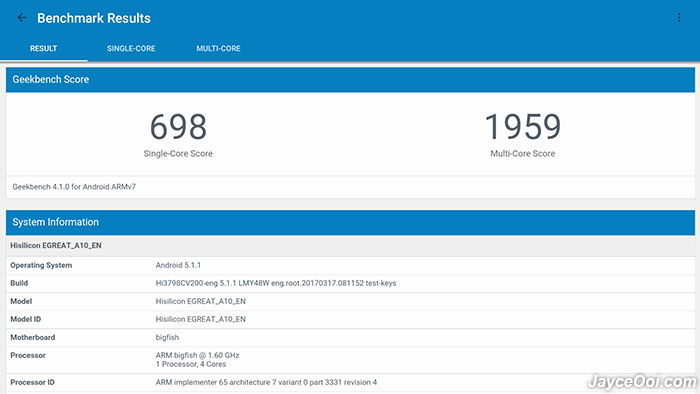Click ARM bigfish @ 1.60 GHz value

(x=197, y=355)
